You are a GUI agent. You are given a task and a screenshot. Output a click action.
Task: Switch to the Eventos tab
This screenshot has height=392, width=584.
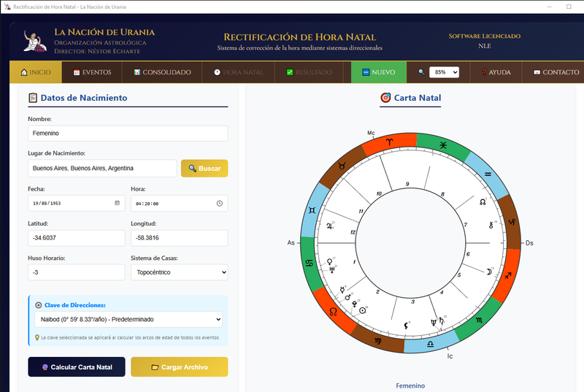pos(92,72)
